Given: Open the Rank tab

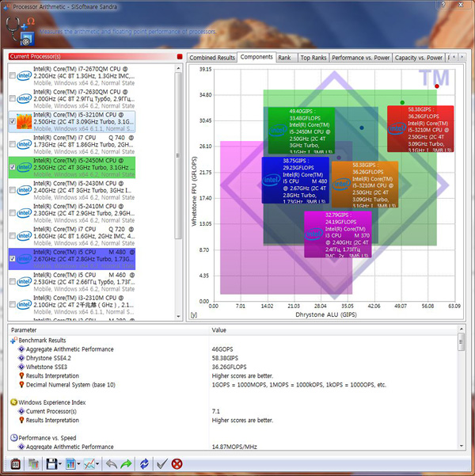Looking at the screenshot, I should [287, 58].
